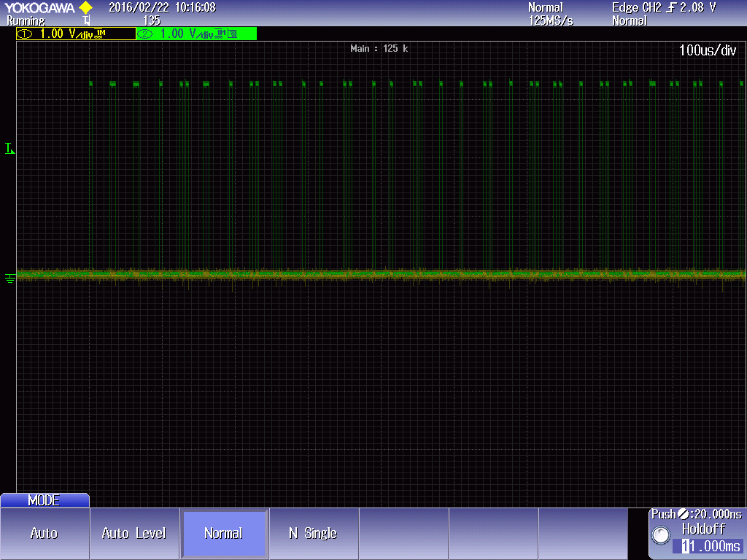Screen dimensions: 747x560
Task: Click the Yokogawa yellow diamond logo
Action: click(x=85, y=8)
